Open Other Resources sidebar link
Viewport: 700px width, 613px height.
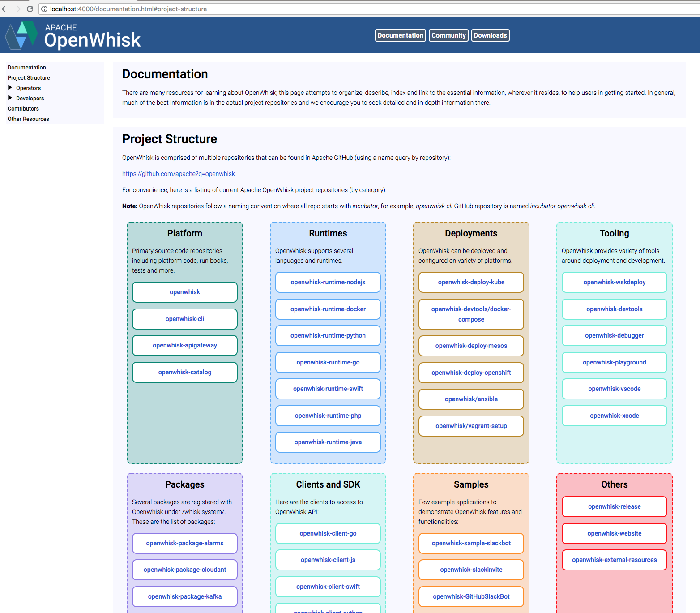28,119
